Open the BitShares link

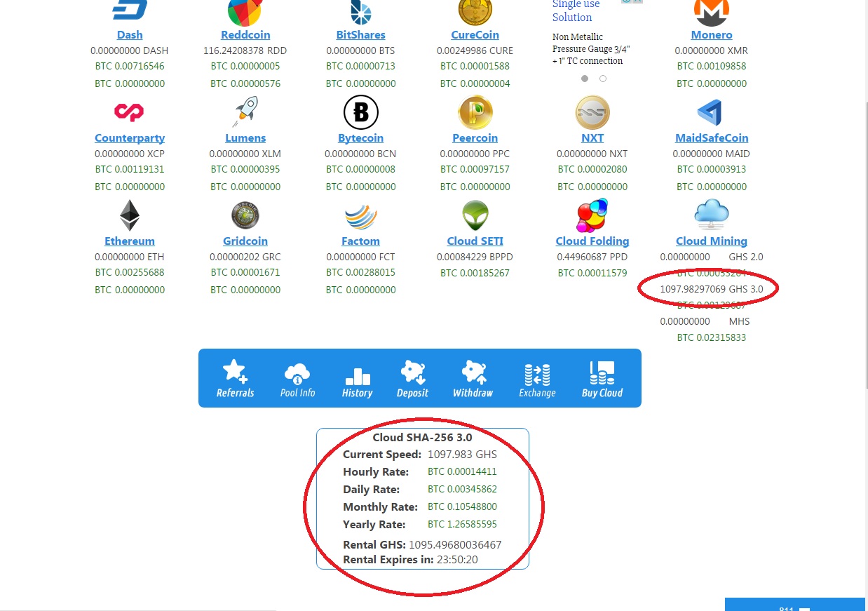click(x=360, y=35)
